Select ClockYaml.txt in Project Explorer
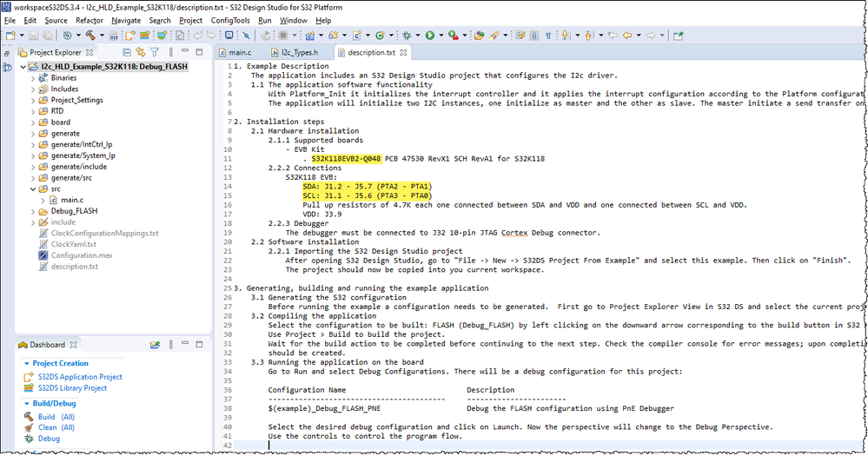 click(x=74, y=244)
